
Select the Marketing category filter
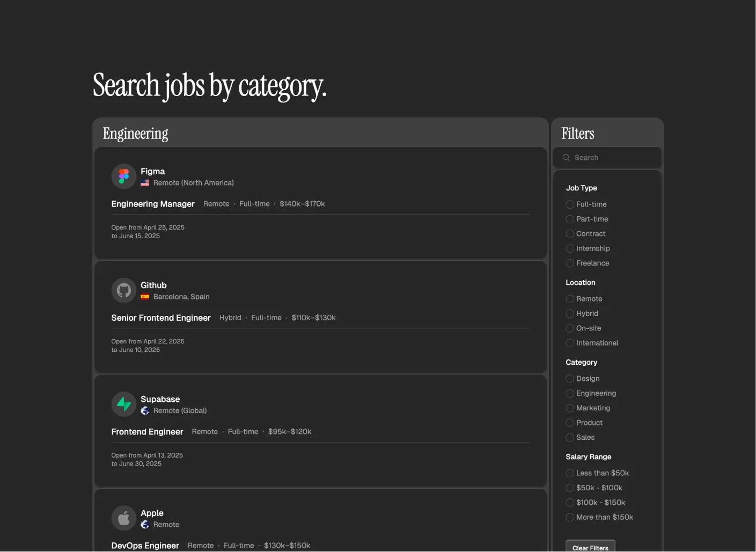pyautogui.click(x=570, y=408)
